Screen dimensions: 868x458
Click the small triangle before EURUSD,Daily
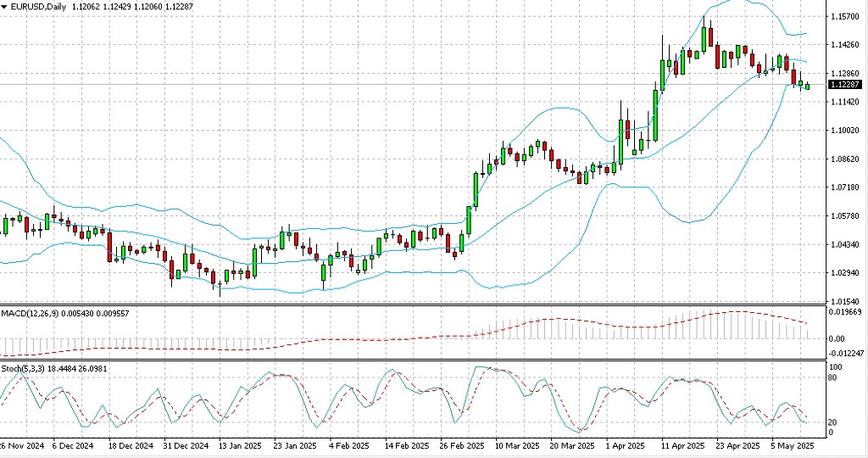pos(5,7)
